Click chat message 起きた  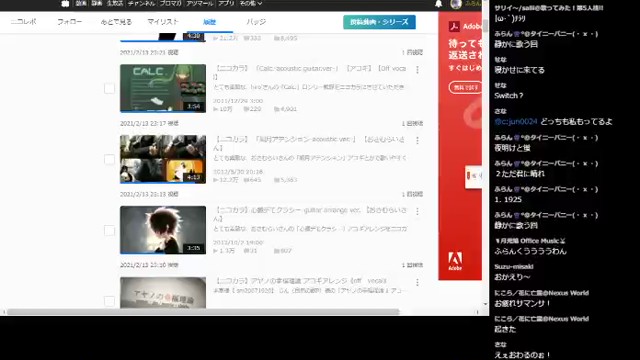(505, 329)
